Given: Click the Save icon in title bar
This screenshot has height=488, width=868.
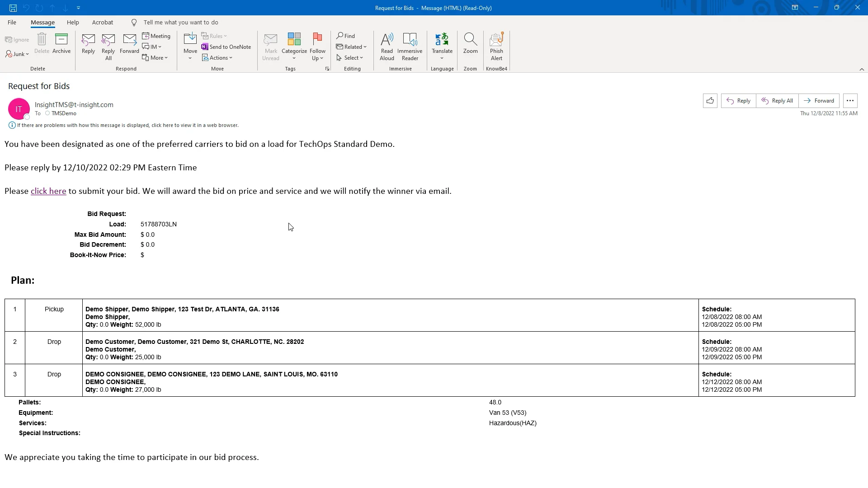Looking at the screenshot, I should [13, 8].
